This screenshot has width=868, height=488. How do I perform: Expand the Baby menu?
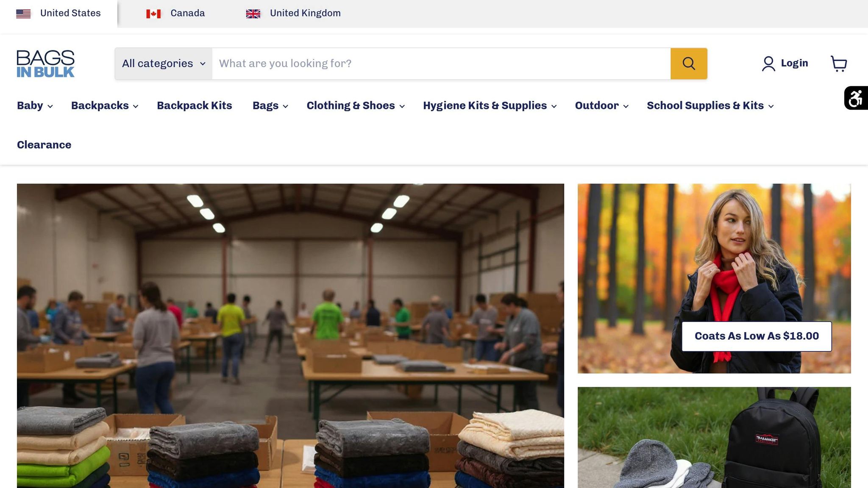point(35,105)
